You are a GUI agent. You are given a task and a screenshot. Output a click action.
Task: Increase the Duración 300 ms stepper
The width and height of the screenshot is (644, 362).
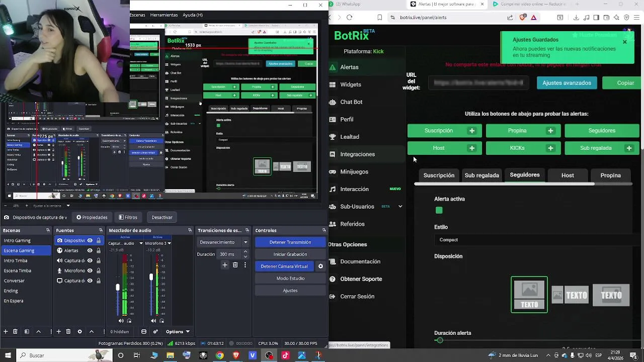(246, 252)
